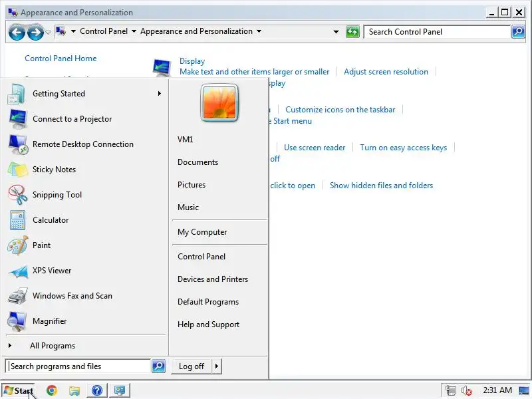Click the user account picture
The height and width of the screenshot is (399, 532).
[219, 103]
